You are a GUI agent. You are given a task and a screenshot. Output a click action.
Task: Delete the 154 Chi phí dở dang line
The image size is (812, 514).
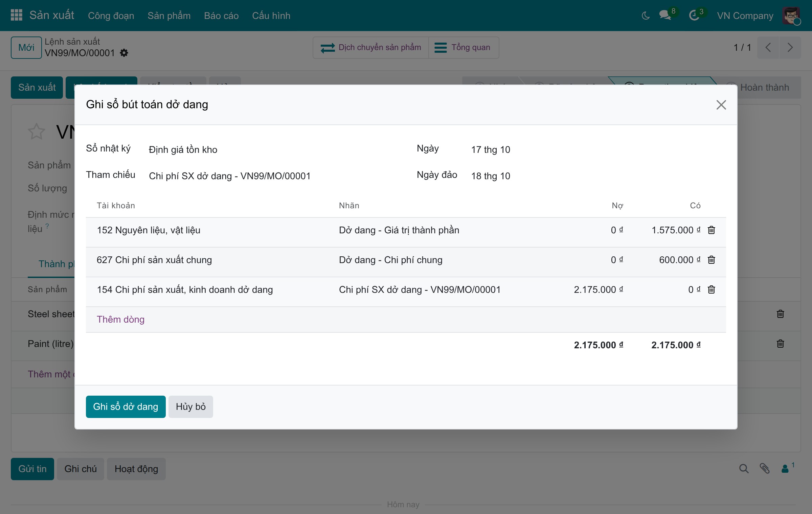[x=711, y=289]
